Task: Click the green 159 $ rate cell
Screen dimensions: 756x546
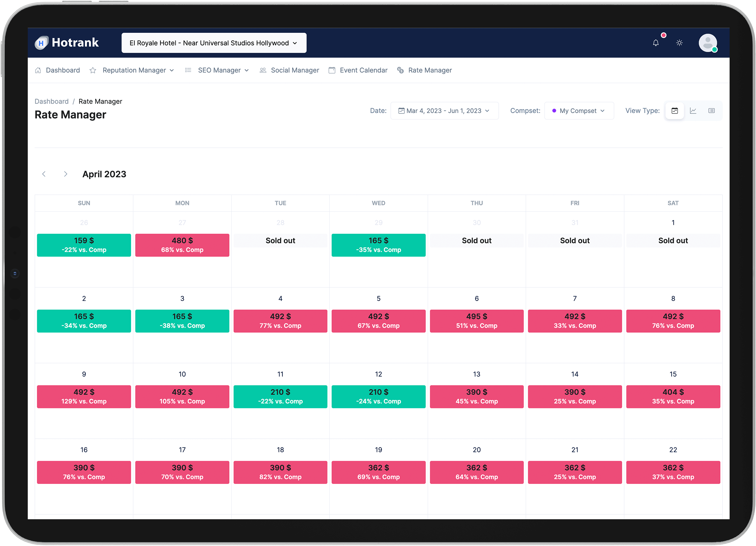Action: pos(84,245)
